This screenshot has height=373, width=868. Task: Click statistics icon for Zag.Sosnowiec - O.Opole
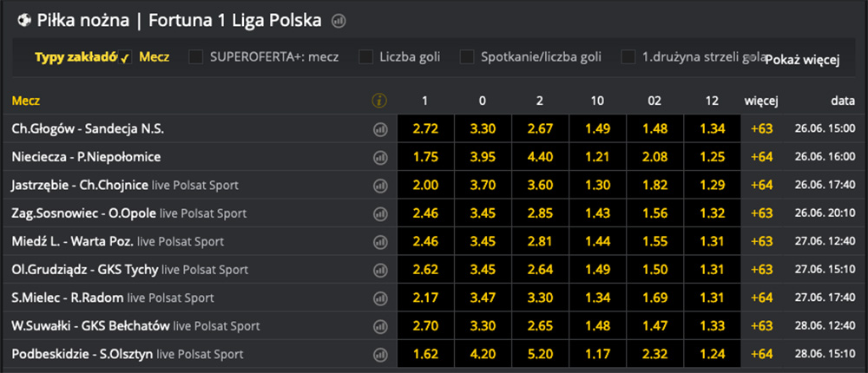379,213
